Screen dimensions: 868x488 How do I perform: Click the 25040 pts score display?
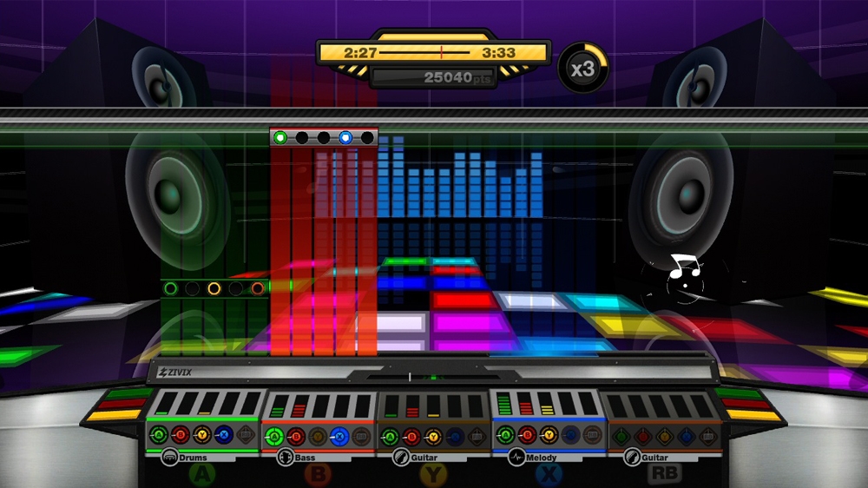click(x=433, y=78)
